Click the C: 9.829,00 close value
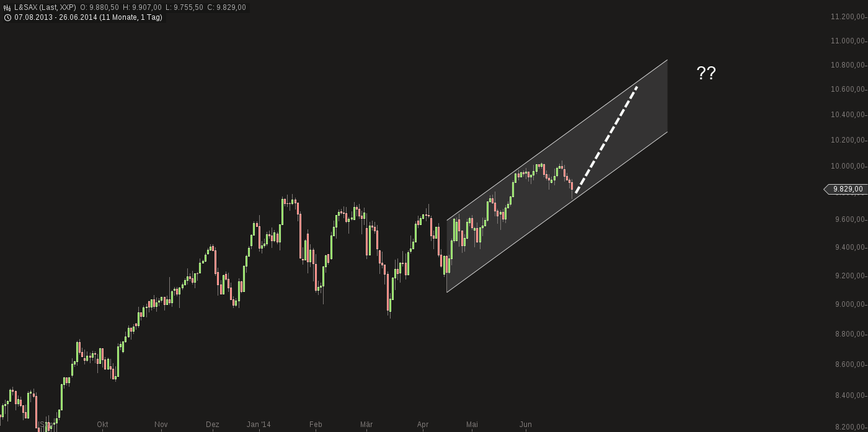 226,7
